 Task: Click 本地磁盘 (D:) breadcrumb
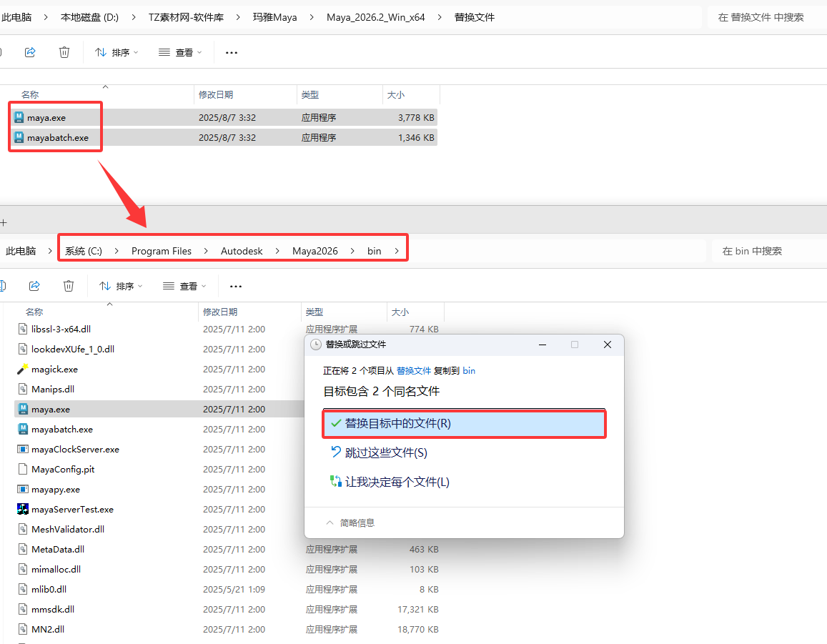click(x=89, y=17)
